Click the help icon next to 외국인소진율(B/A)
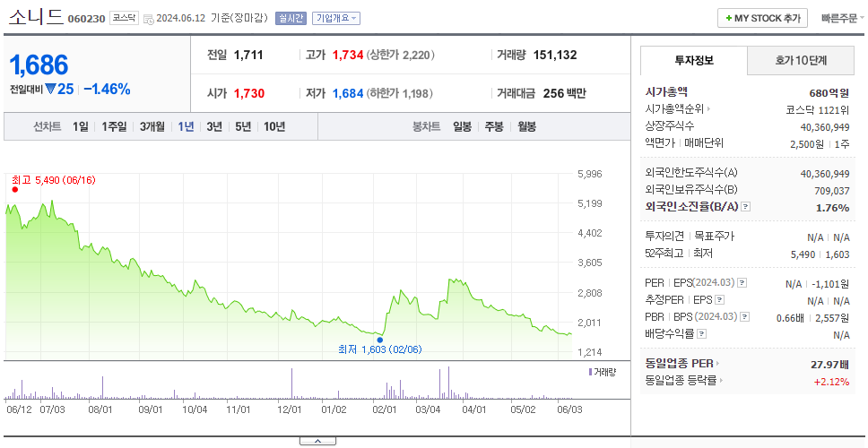 (746, 207)
